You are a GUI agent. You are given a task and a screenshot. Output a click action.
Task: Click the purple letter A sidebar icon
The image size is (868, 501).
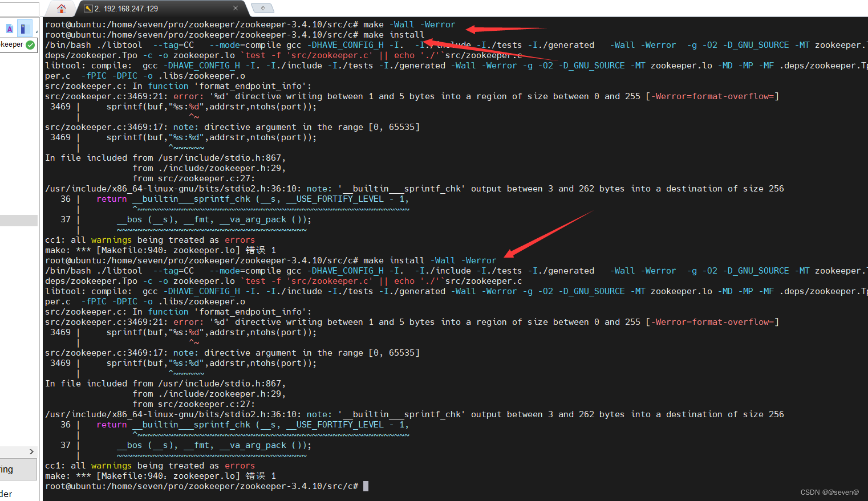coord(10,28)
